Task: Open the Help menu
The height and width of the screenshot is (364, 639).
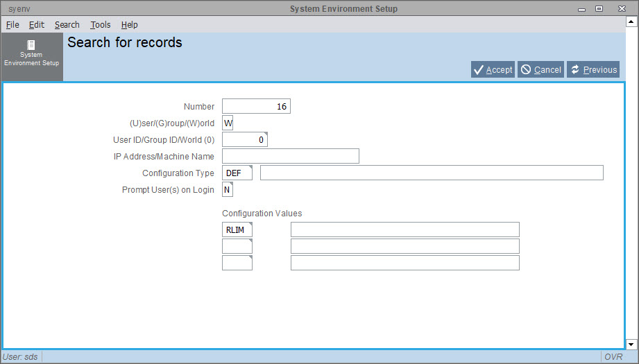Action: [130, 25]
